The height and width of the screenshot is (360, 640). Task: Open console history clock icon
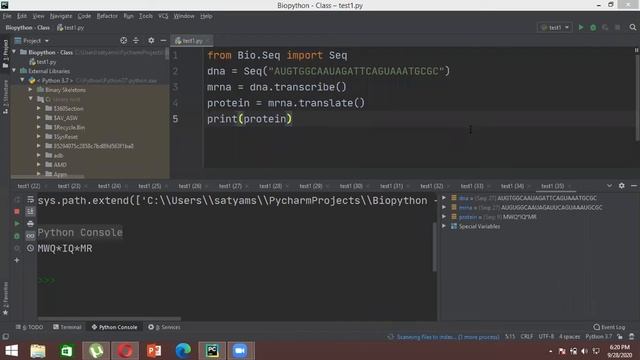[30, 248]
